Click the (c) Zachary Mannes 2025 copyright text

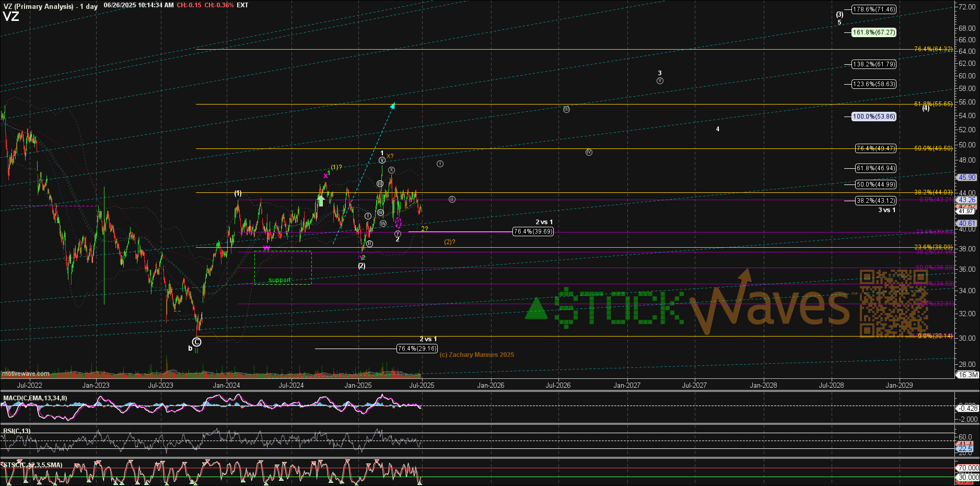[476, 355]
